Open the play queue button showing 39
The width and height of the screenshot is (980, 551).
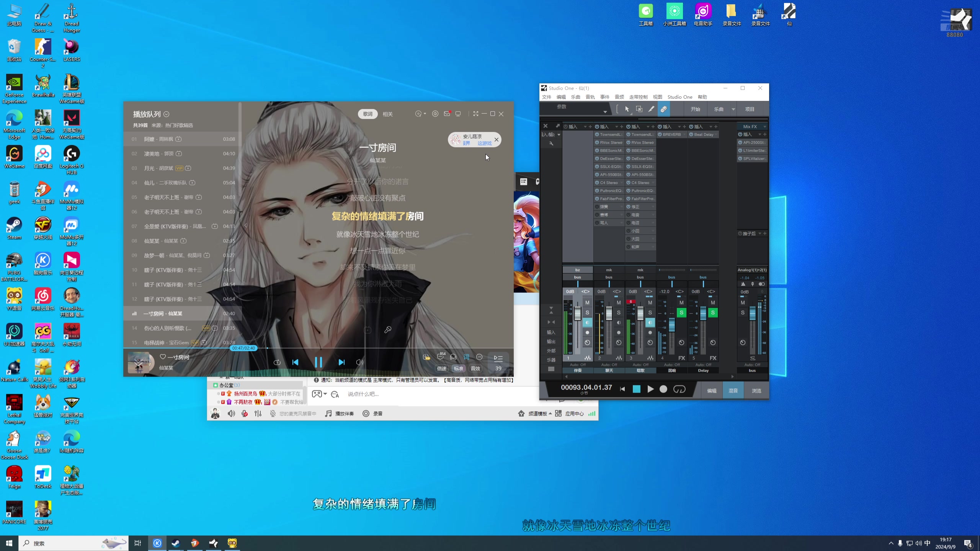point(498,363)
